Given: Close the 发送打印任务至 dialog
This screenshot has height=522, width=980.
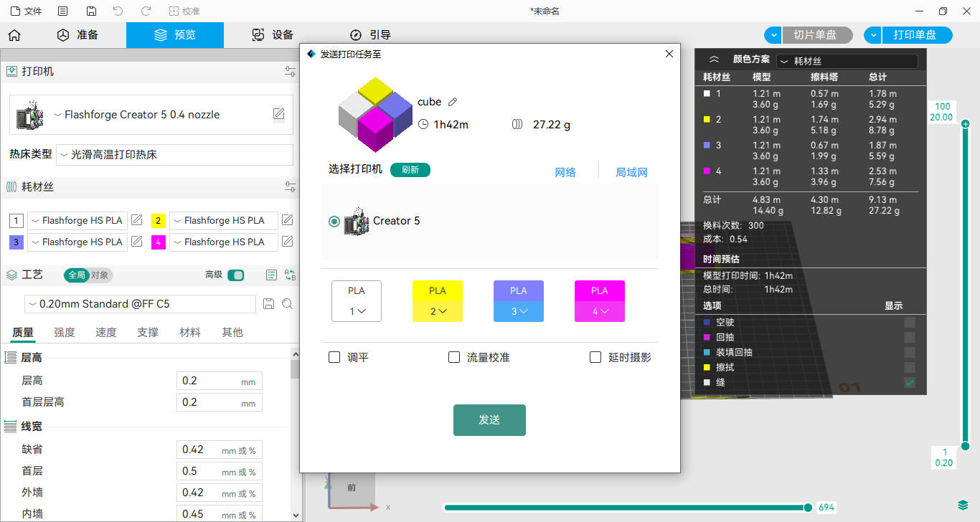Looking at the screenshot, I should [x=669, y=54].
